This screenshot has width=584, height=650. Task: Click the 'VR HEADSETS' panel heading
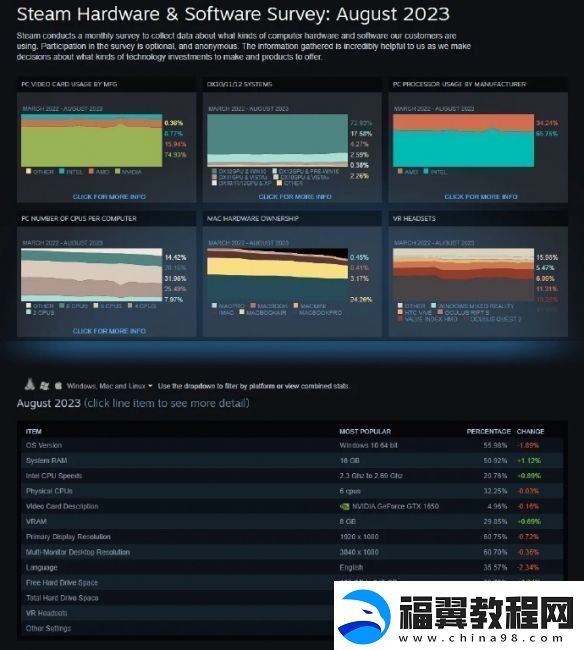pos(414,218)
